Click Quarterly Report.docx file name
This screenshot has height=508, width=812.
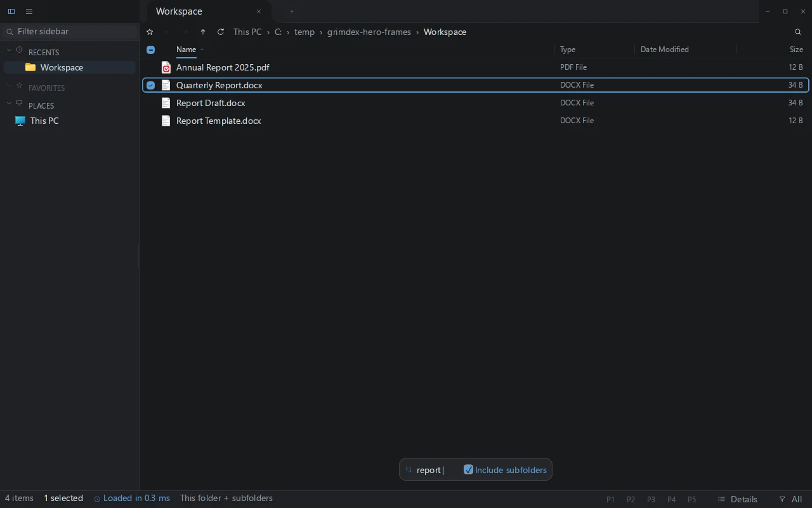[x=219, y=85]
